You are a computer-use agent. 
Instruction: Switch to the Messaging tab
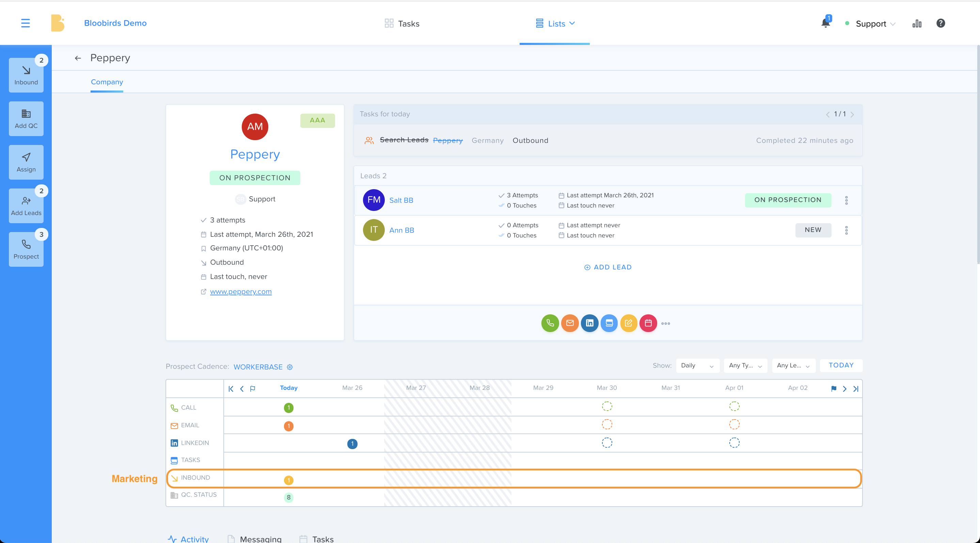[x=254, y=539]
